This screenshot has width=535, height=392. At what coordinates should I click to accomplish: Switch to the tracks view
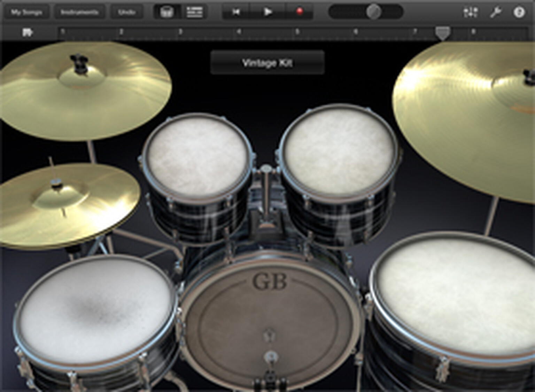194,12
